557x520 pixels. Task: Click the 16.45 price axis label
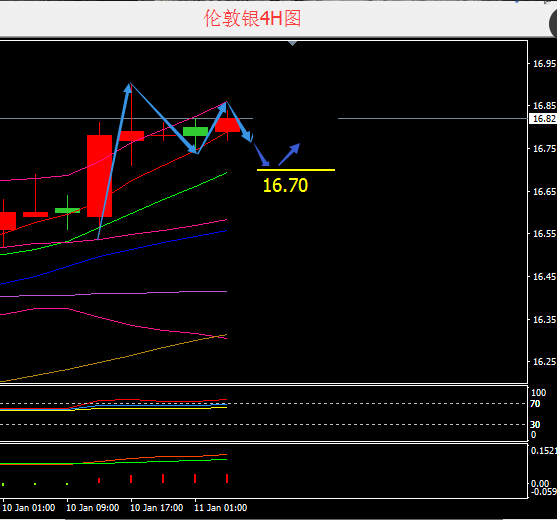pos(544,276)
